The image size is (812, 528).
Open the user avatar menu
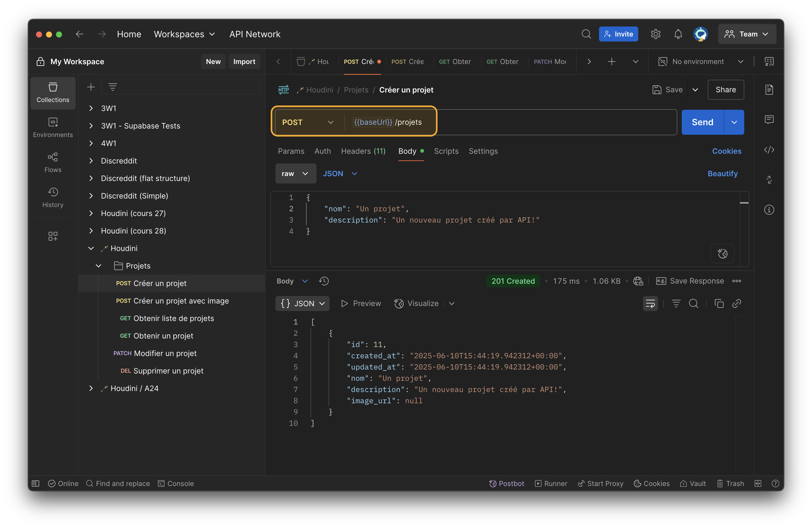click(700, 34)
